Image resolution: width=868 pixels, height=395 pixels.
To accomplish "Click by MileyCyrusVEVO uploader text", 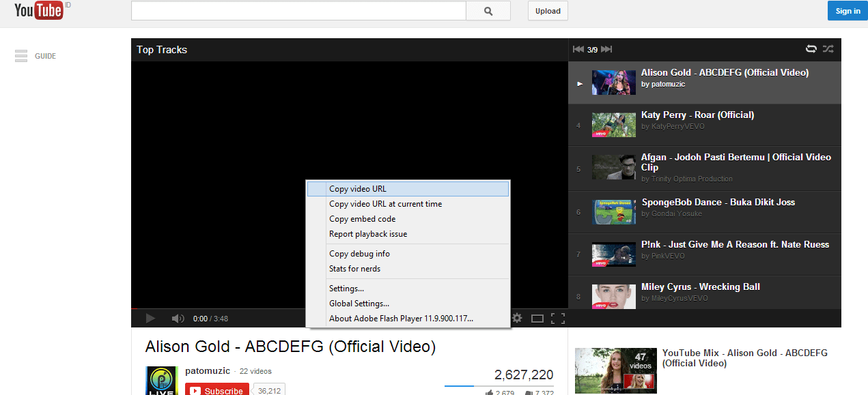I will pyautogui.click(x=675, y=298).
